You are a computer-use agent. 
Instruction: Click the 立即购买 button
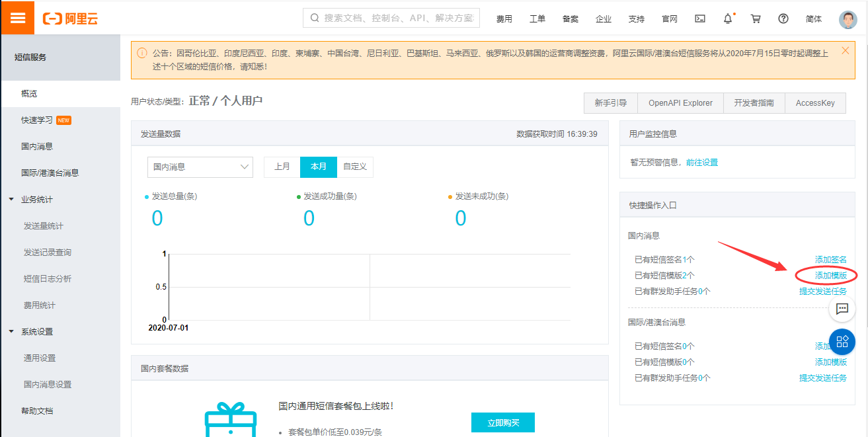(503, 422)
